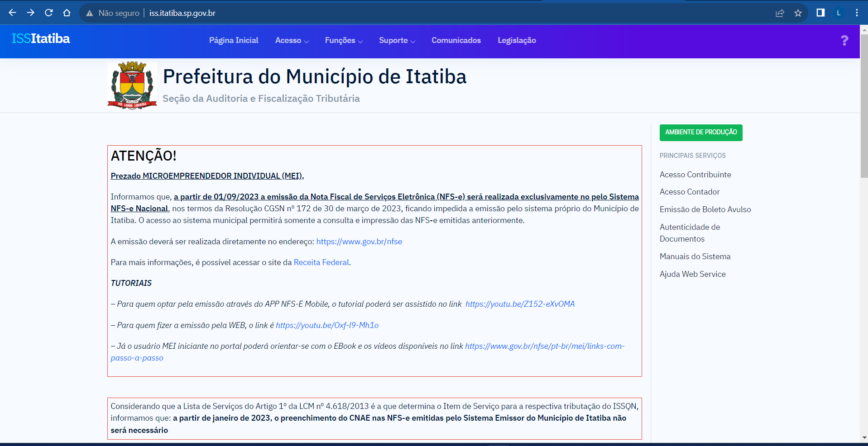
Task: Click the scrollbar up arrow
Action: pos(864,30)
